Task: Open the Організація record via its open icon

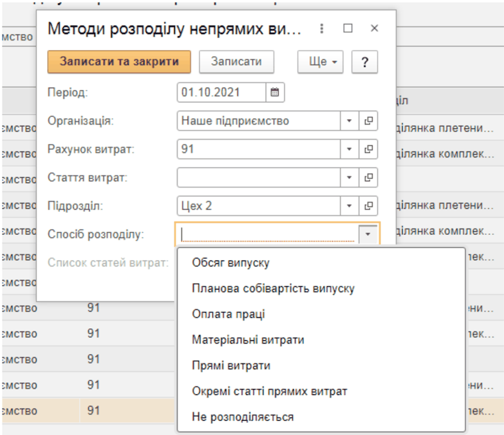Action: click(x=369, y=121)
